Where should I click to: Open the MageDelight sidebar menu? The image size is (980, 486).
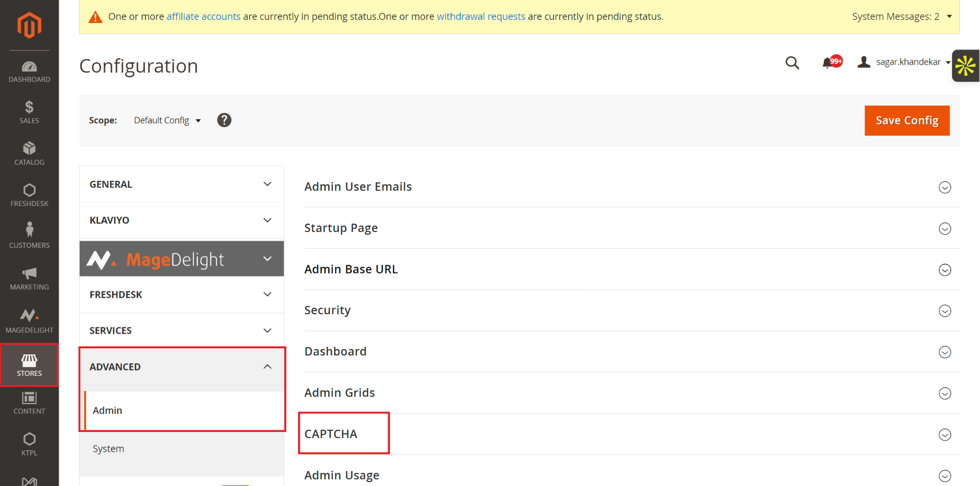click(x=29, y=321)
